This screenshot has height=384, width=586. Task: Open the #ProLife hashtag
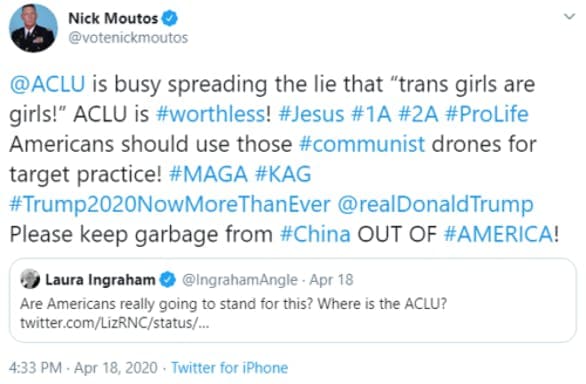click(487, 114)
